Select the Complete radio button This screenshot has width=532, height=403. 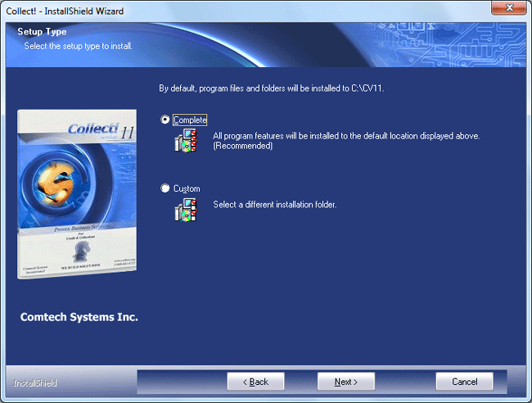click(165, 120)
